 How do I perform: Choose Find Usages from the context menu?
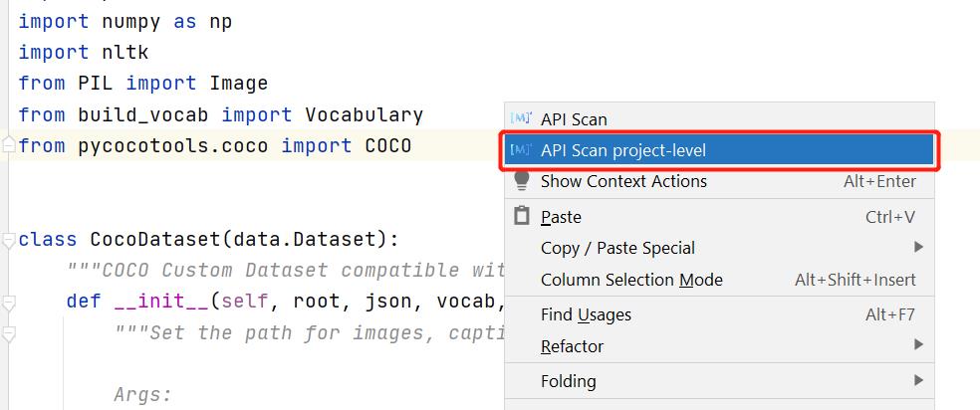pyautogui.click(x=586, y=314)
